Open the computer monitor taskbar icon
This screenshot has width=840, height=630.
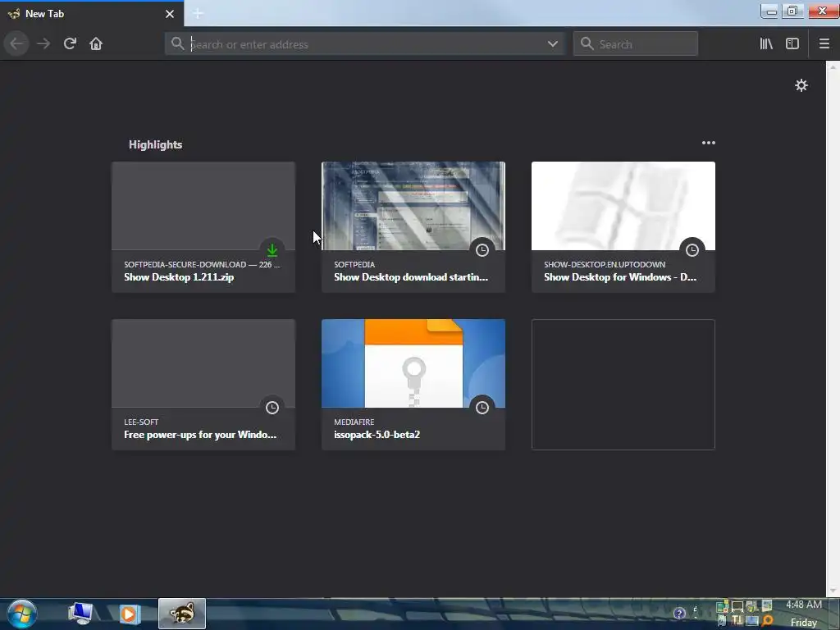80,614
